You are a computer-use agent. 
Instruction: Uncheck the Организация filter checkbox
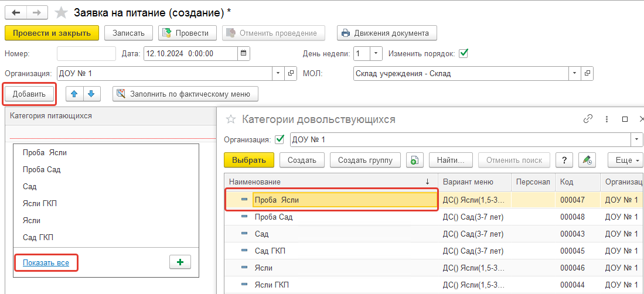280,139
